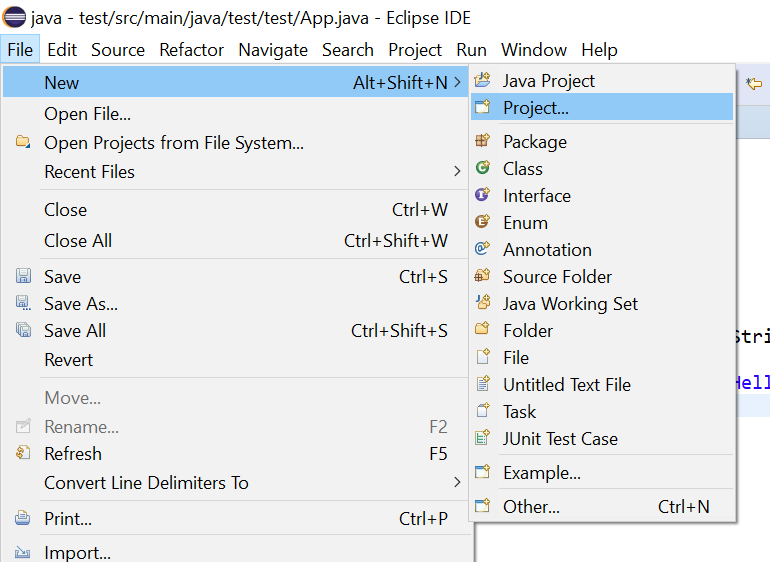Select Java Working Set entry
Screen dimensions: 770x562
[602, 304]
